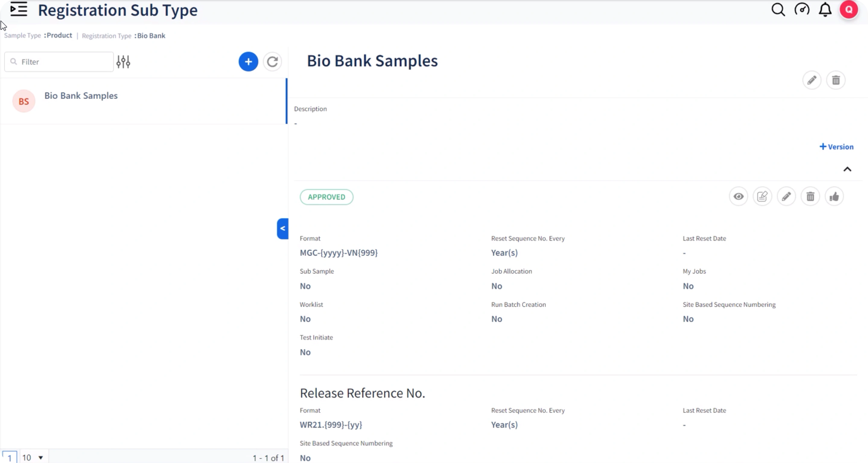
Task: Click the Job Allocation label
Action: point(511,271)
